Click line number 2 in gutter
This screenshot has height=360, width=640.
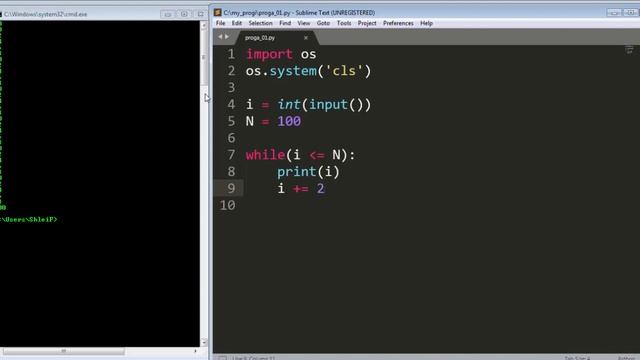[x=231, y=71]
